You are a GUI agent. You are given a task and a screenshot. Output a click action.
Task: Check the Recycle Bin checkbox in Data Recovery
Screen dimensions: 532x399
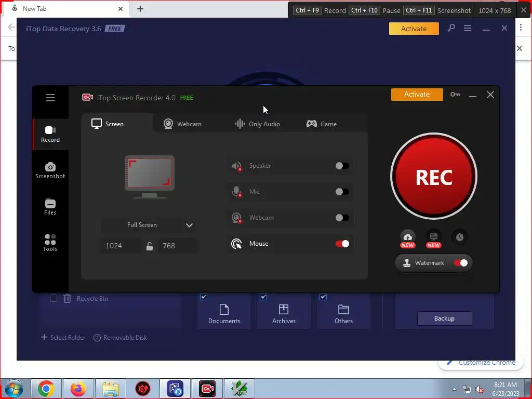[54, 299]
